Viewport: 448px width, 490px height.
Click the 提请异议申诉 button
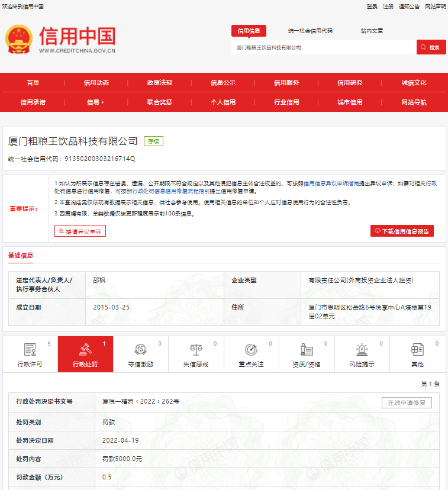(x=80, y=231)
